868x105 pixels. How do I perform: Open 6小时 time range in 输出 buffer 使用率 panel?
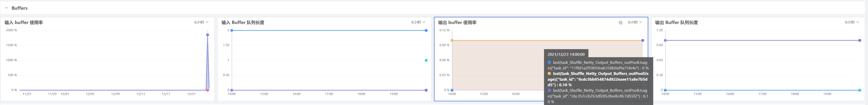point(635,22)
